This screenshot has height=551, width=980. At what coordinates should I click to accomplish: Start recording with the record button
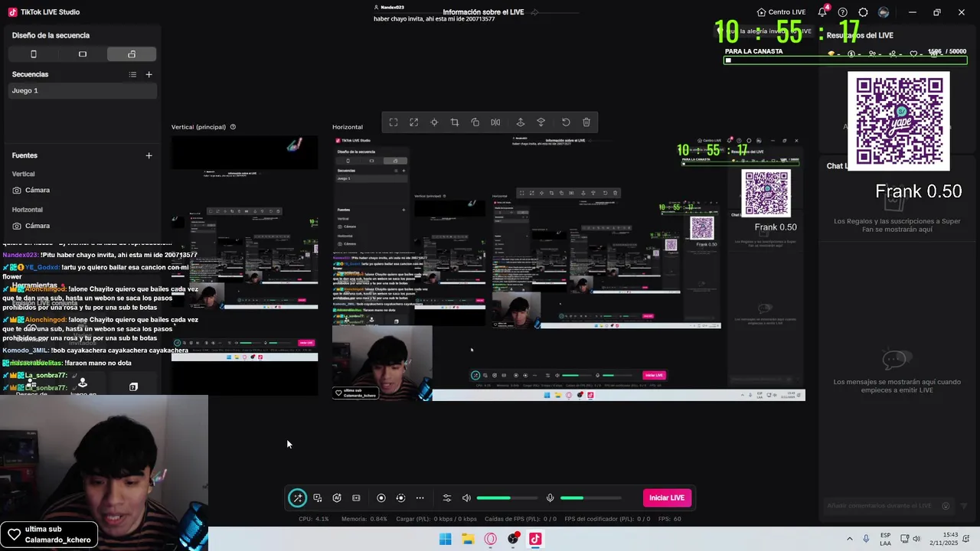(381, 498)
